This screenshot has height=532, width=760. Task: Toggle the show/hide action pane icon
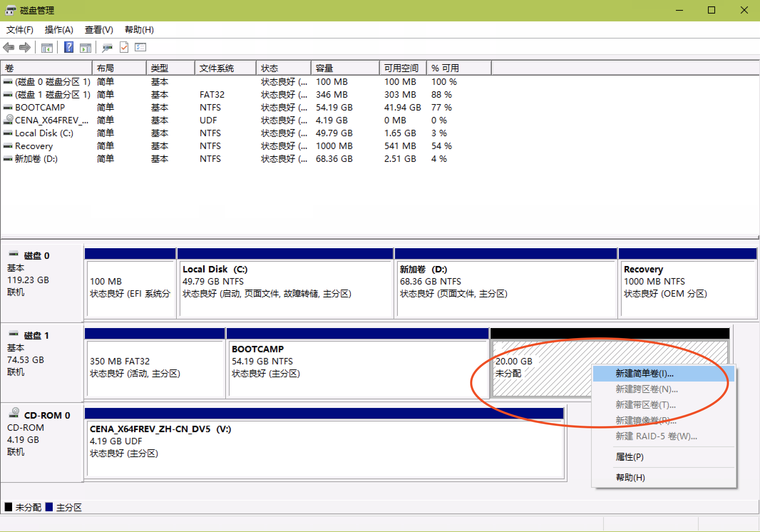pyautogui.click(x=86, y=47)
